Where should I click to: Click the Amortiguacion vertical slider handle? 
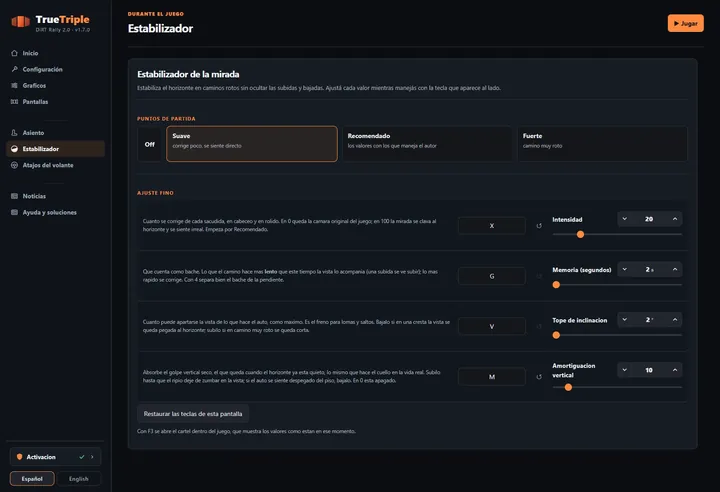coord(568,387)
